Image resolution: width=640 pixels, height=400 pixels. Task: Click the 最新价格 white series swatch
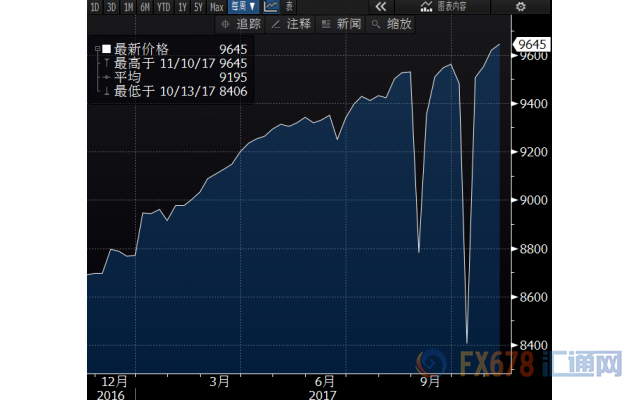(107, 49)
